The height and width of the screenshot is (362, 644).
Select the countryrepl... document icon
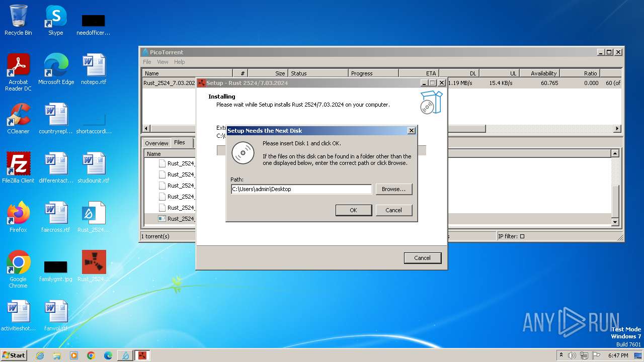click(x=56, y=119)
